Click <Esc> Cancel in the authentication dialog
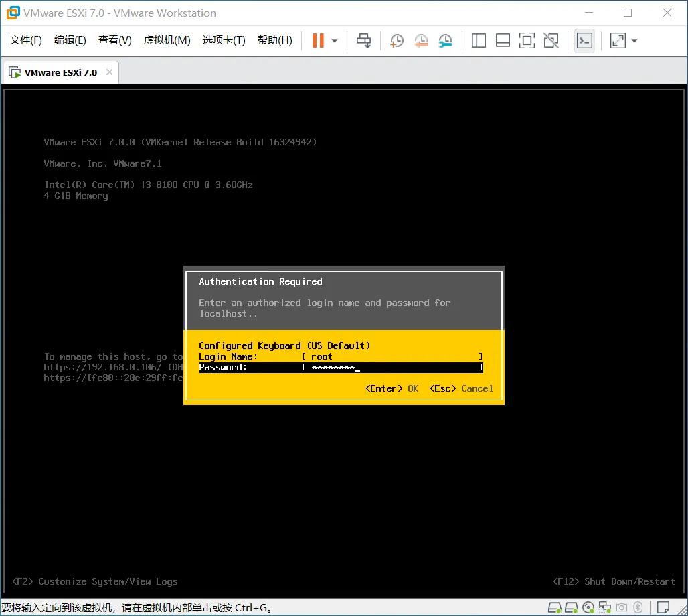 coord(461,388)
